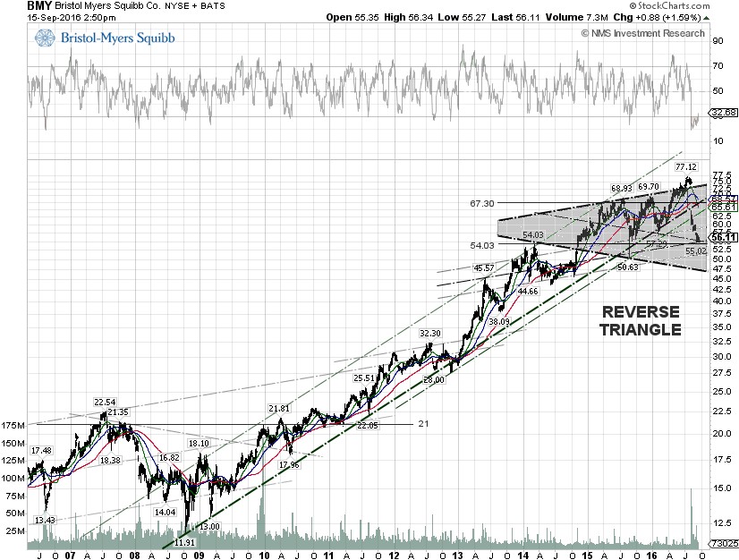Click the 16.82 price label
Viewport: 739px width, 560px height.
point(169,458)
